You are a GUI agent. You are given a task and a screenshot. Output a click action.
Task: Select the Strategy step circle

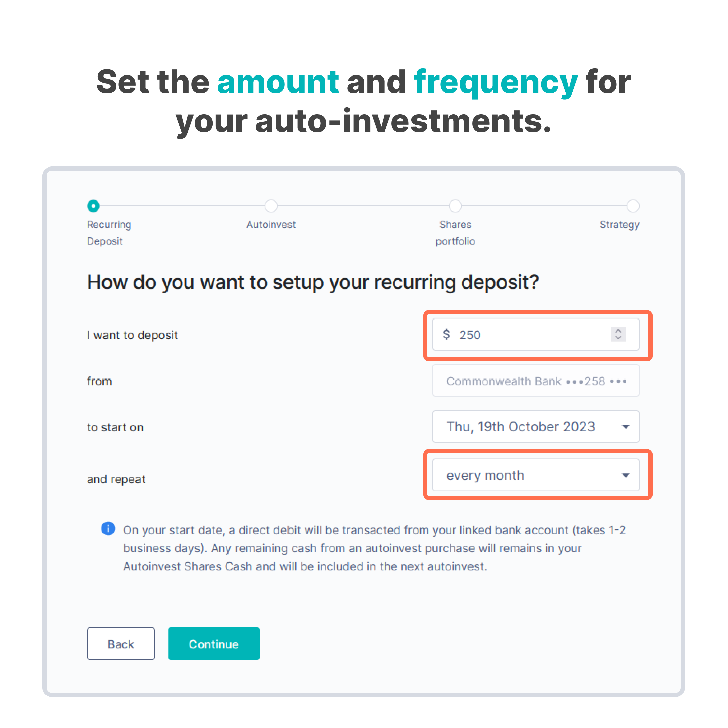633,206
